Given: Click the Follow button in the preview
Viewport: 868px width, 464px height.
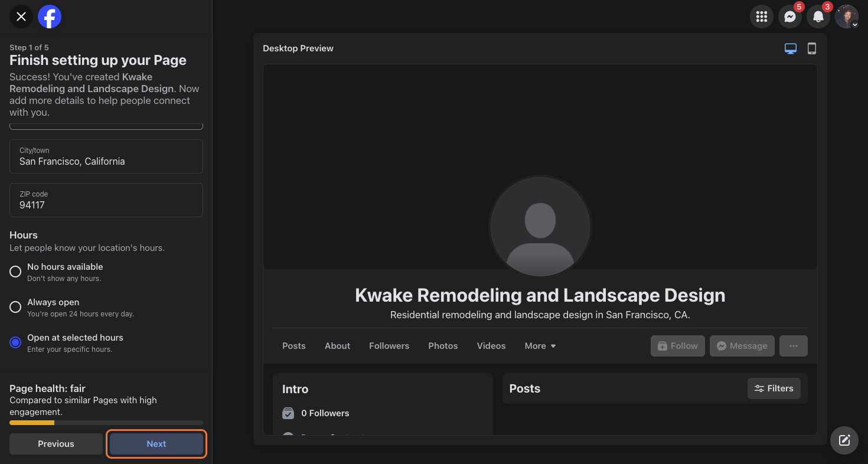Looking at the screenshot, I should point(678,346).
